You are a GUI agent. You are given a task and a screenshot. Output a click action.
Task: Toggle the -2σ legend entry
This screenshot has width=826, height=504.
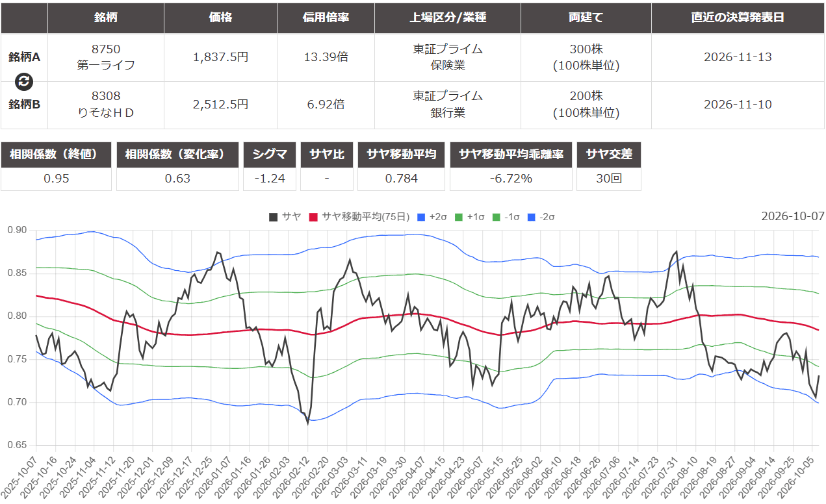tap(541, 217)
